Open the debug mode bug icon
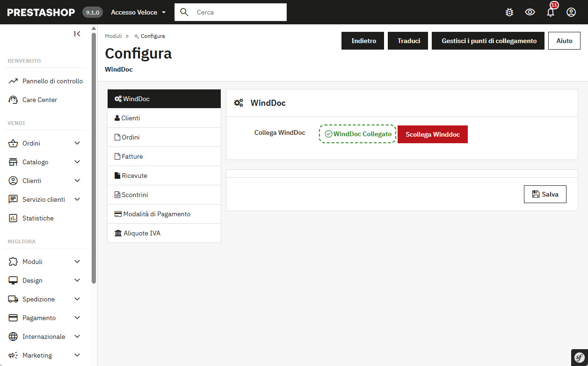Viewport: 588px width, 366px height. pyautogui.click(x=509, y=12)
